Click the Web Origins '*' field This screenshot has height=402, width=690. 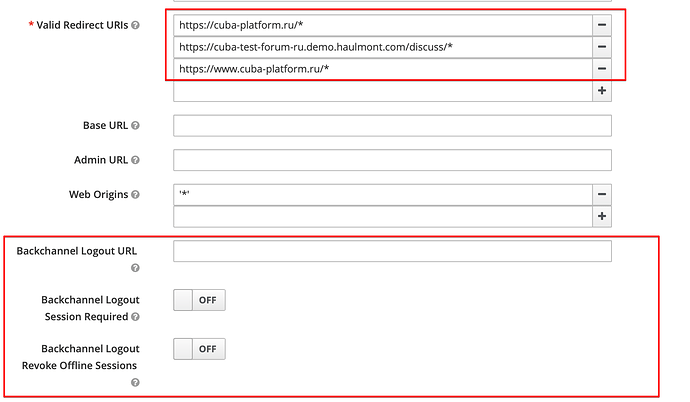[x=383, y=194]
